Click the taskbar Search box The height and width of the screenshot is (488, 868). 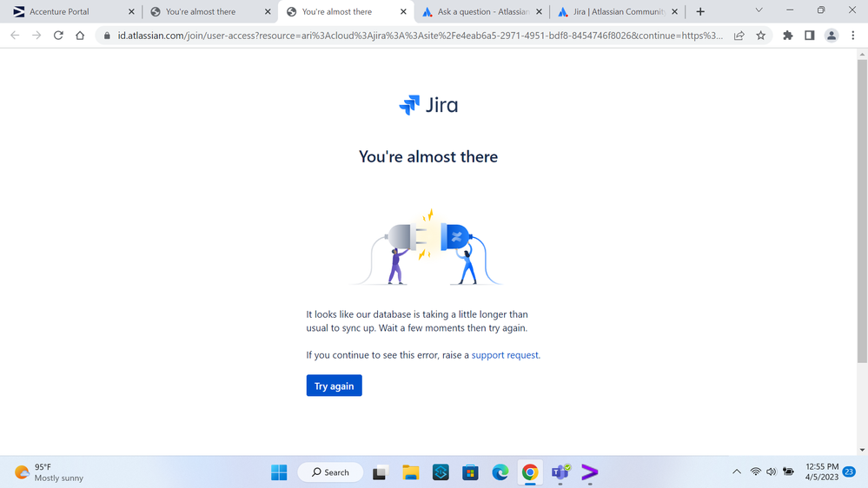click(x=330, y=472)
